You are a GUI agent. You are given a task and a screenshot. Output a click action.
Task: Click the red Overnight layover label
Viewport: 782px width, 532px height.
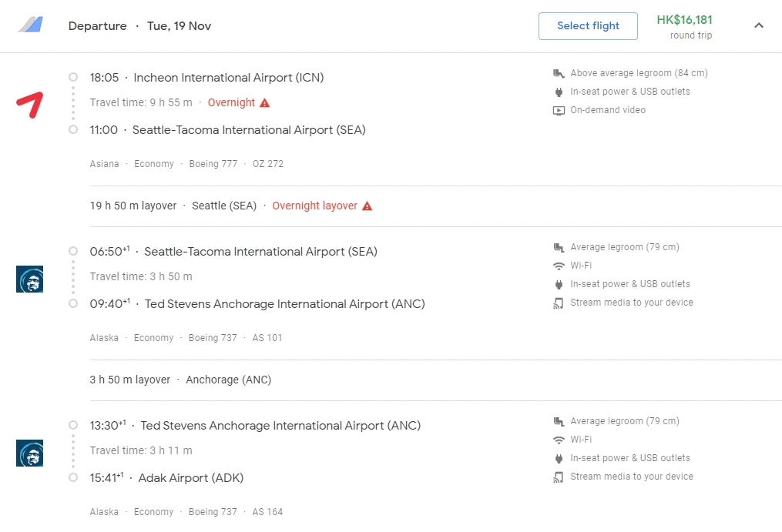click(x=314, y=206)
